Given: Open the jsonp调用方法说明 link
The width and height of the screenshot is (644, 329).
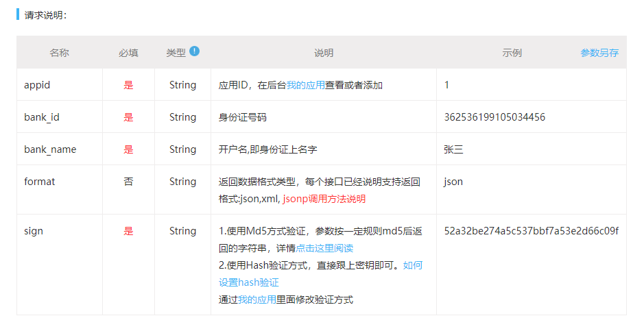Looking at the screenshot, I should [324, 199].
